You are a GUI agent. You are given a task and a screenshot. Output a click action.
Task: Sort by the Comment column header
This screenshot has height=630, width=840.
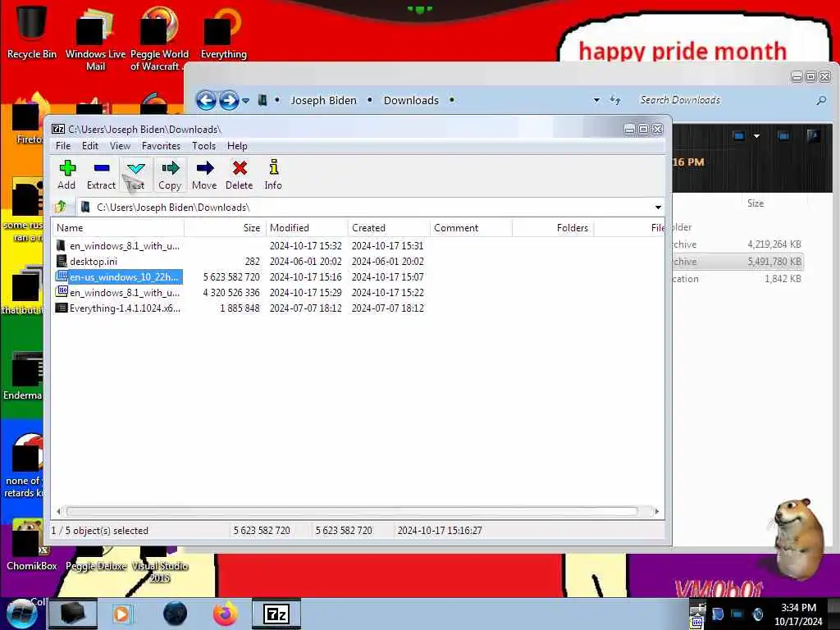click(x=471, y=228)
